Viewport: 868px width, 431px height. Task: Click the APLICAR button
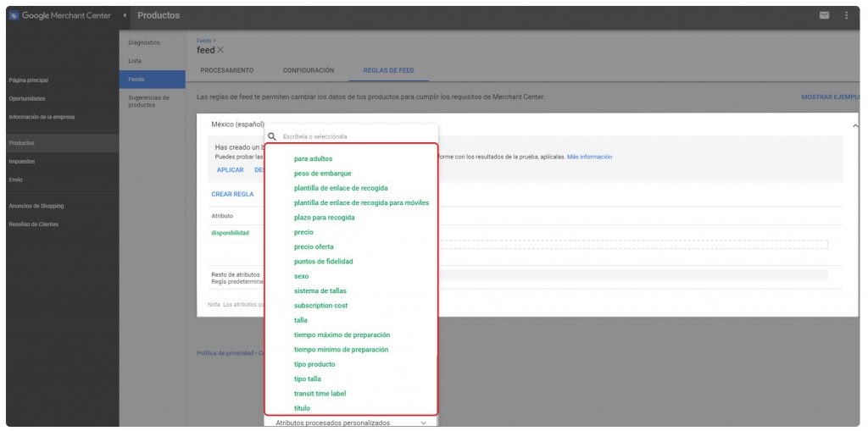[x=231, y=170]
